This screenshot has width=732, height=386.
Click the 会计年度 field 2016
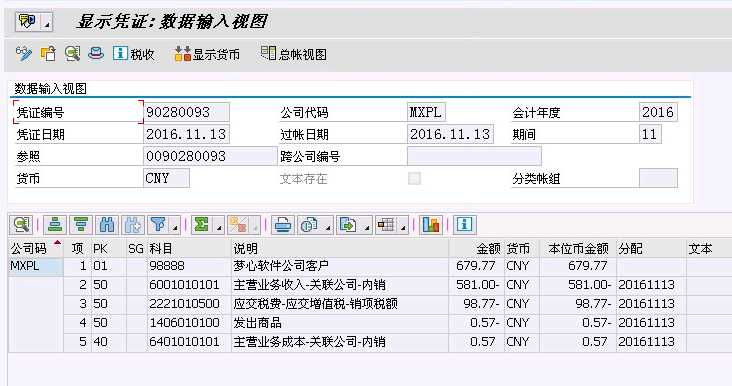tap(658, 112)
